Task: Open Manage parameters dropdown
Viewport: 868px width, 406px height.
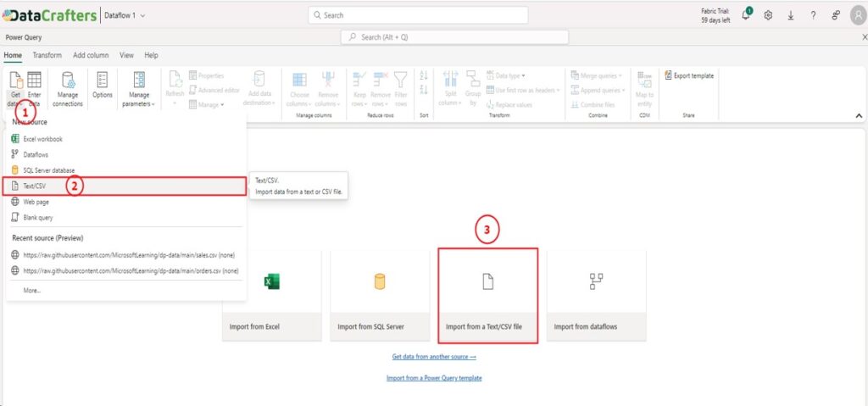Action: (139, 90)
